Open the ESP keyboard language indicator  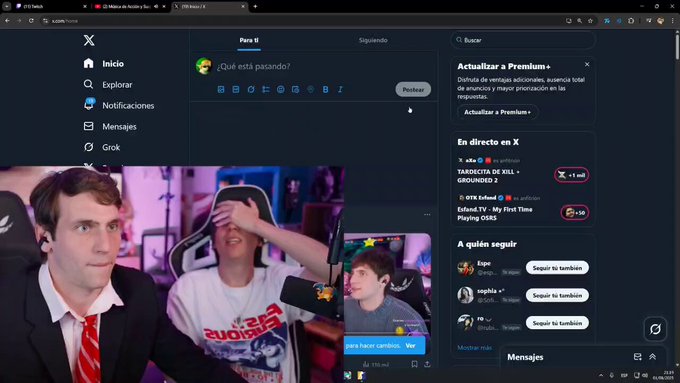pos(624,375)
